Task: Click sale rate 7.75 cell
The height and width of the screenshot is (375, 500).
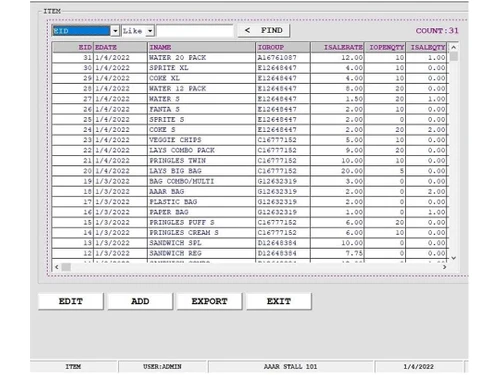Action: (337, 253)
